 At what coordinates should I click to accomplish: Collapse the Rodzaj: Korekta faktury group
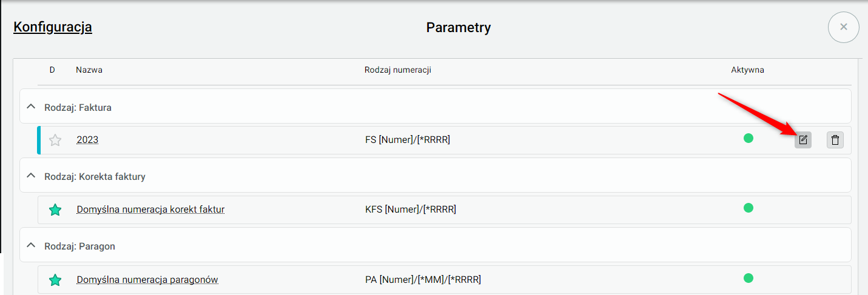pos(31,176)
